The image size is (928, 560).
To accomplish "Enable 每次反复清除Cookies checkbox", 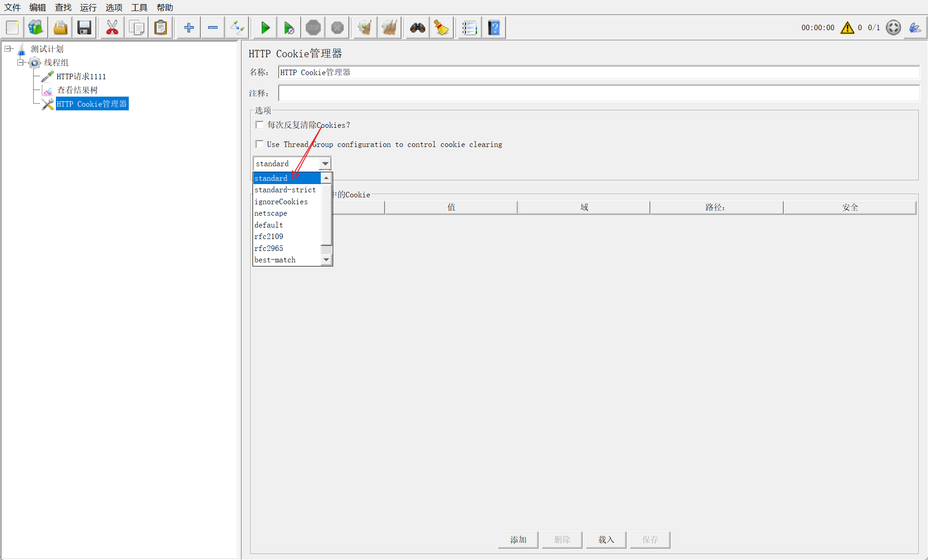I will (x=259, y=125).
